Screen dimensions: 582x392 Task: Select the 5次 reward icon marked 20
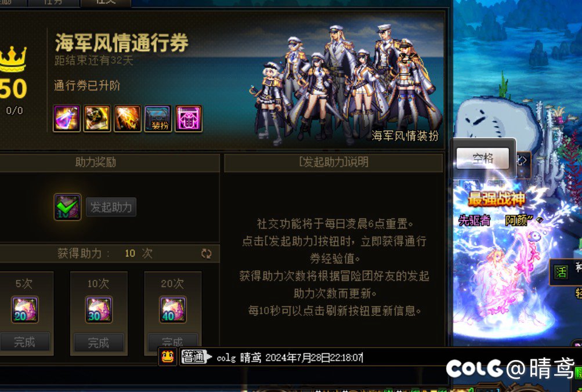tap(24, 309)
